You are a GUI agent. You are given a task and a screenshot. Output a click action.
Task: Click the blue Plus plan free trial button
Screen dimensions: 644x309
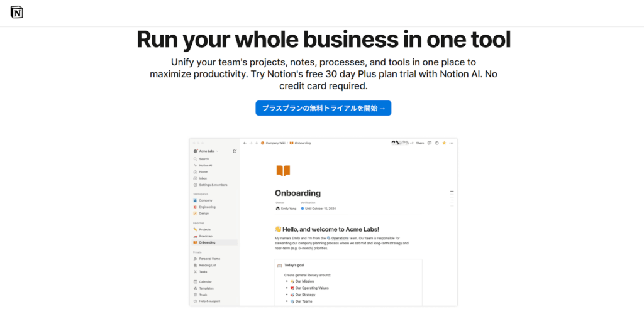point(323,108)
